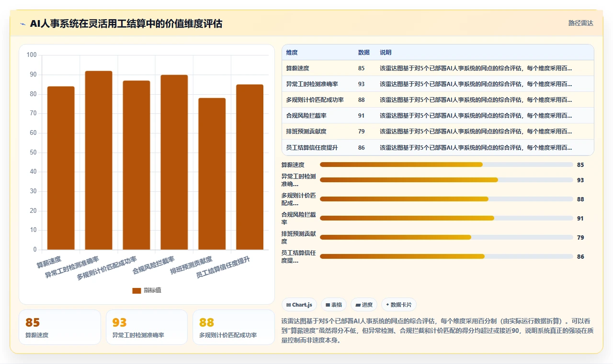Click the 算薪速度 x-axis label
Screen dimensions: 613x364
click(x=49, y=262)
